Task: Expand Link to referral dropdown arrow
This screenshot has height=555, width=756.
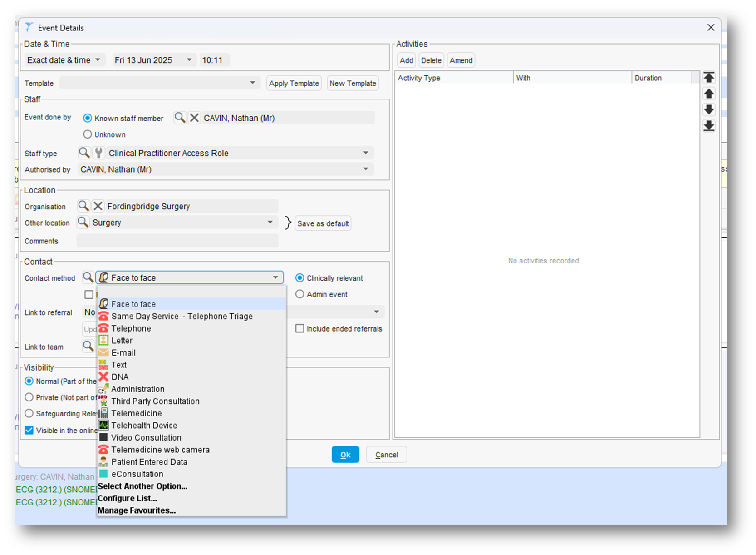Action: pyautogui.click(x=376, y=312)
